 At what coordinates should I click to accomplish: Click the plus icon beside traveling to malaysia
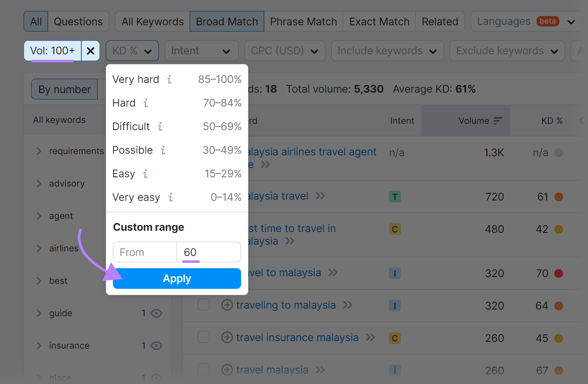tap(227, 305)
